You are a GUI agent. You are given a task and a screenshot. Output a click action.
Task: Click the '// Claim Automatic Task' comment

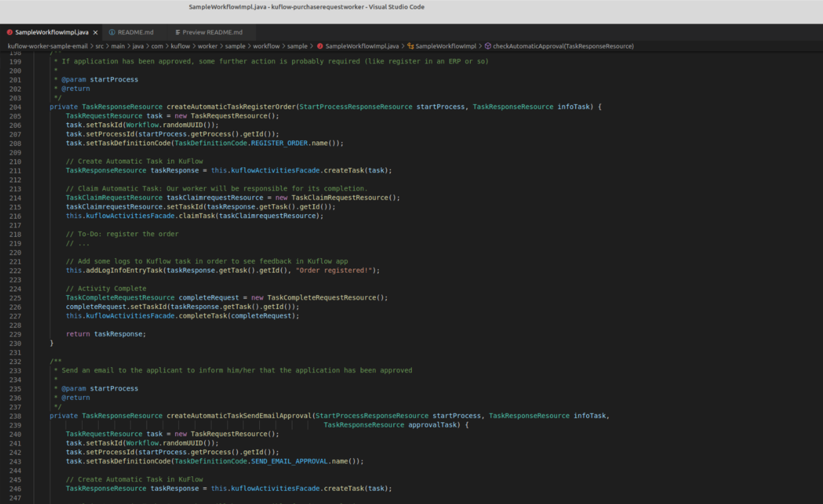(x=216, y=189)
